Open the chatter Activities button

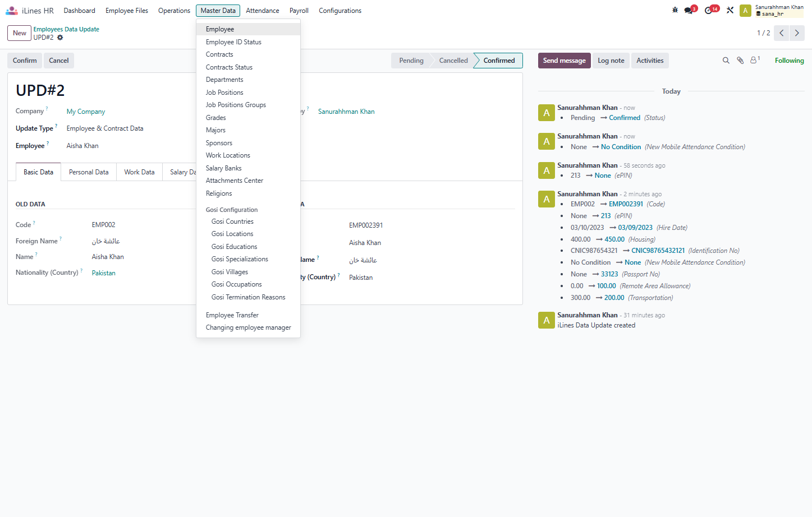pyautogui.click(x=650, y=61)
